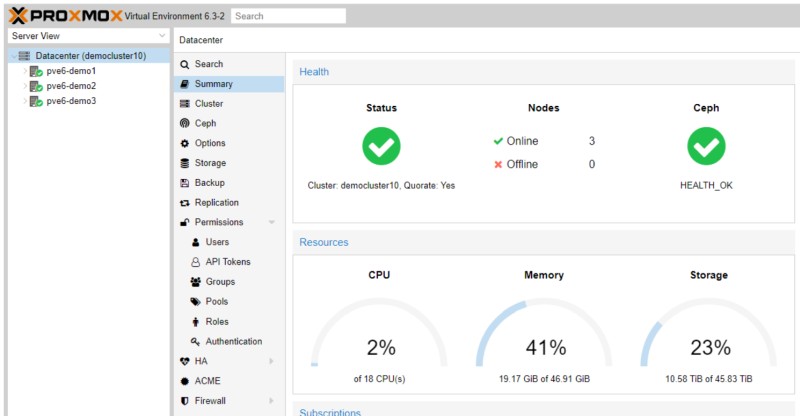
Task: Click the pve6-demo3 node icon
Action: tap(36, 101)
